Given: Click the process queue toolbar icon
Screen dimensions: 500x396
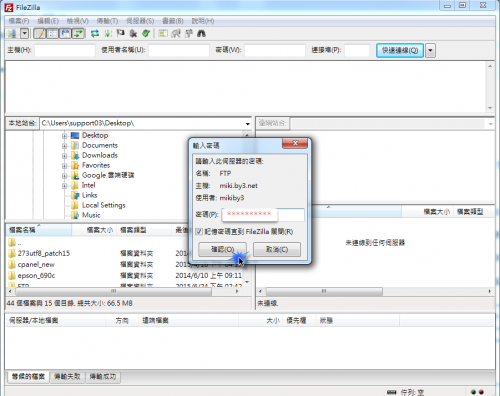Looking at the screenshot, I should [108, 33].
